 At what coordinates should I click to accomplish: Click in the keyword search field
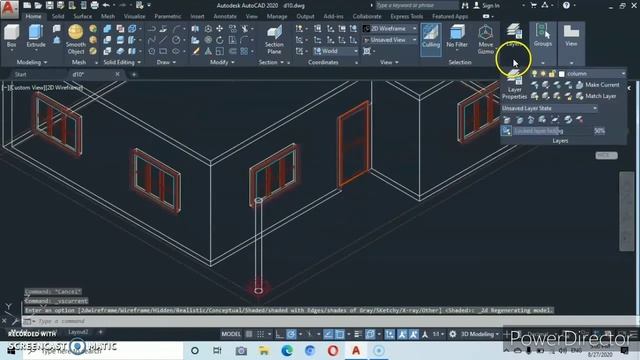416,5
